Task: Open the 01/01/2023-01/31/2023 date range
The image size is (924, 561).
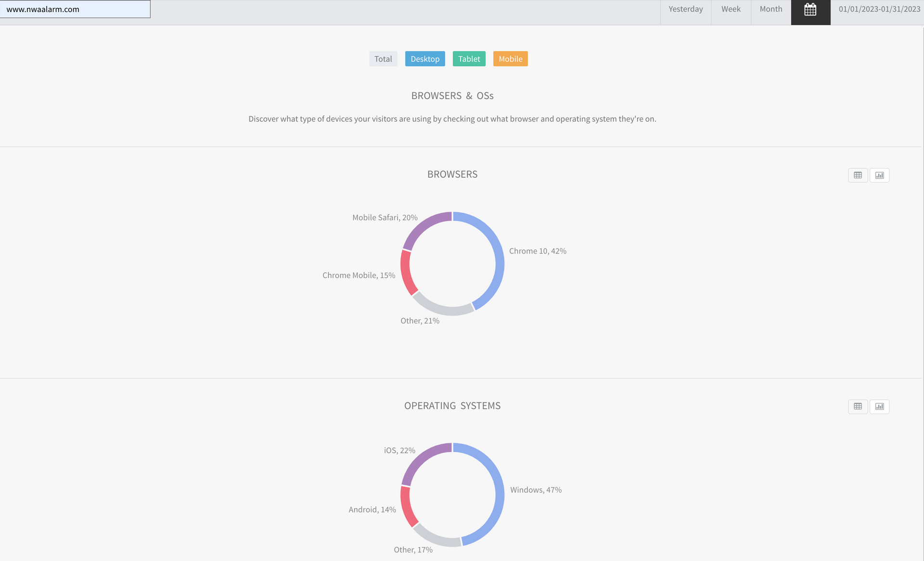Action: 879,9
